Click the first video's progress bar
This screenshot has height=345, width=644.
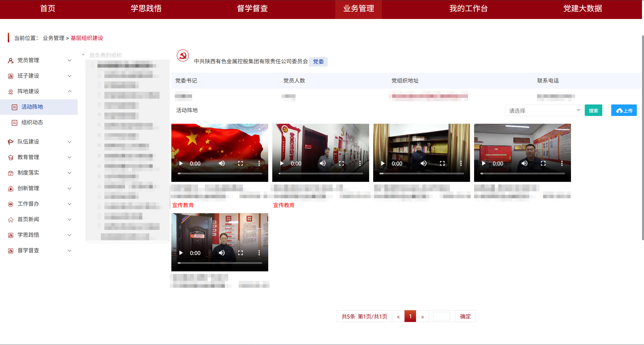[x=220, y=174]
